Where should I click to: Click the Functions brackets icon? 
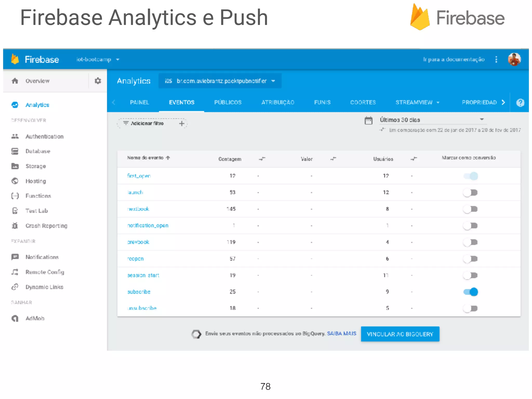pos(15,196)
